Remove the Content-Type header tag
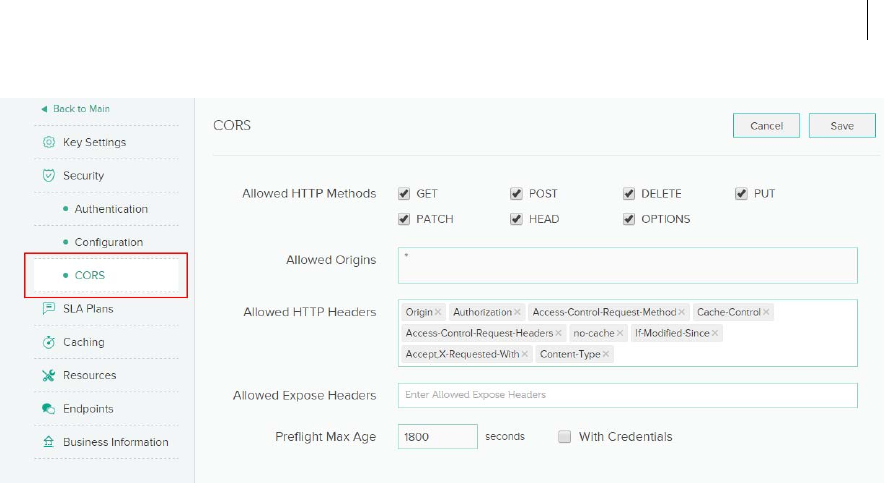 (x=606, y=354)
